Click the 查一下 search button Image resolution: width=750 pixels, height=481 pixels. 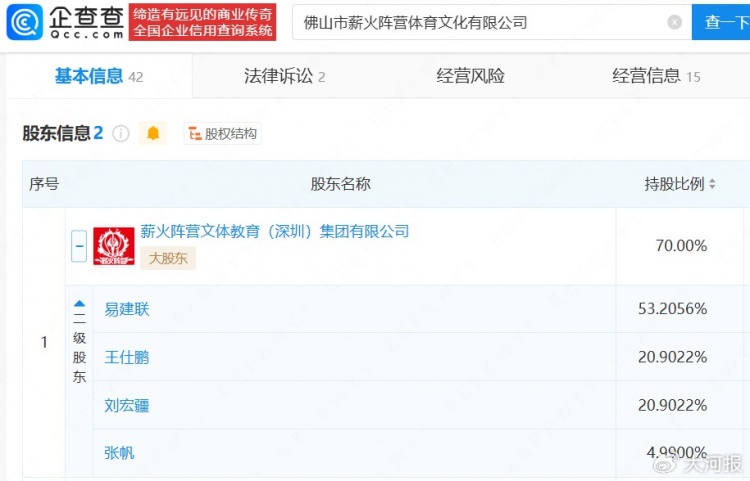722,22
